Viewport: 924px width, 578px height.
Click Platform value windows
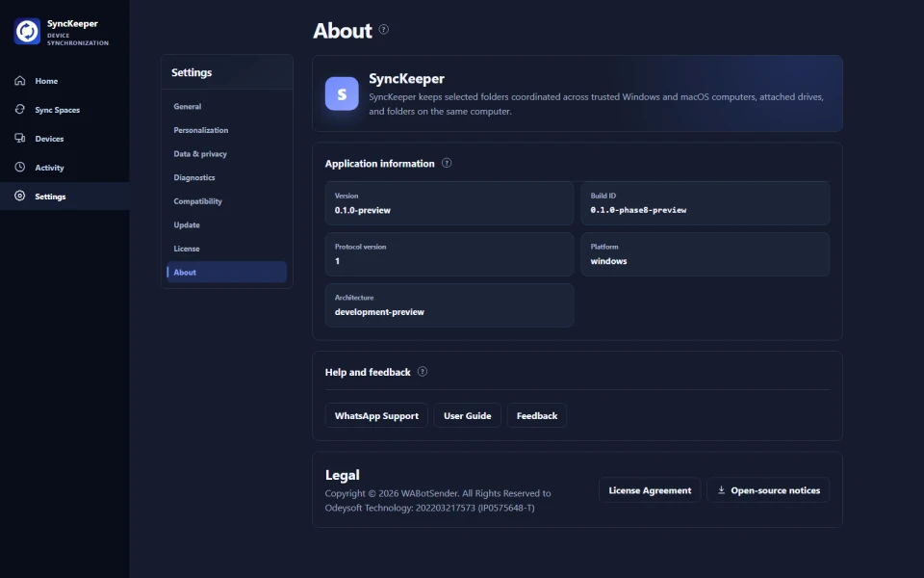(x=608, y=261)
